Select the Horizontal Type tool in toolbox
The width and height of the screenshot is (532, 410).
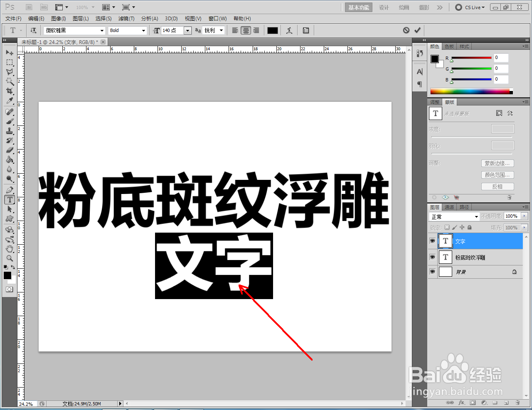10,200
